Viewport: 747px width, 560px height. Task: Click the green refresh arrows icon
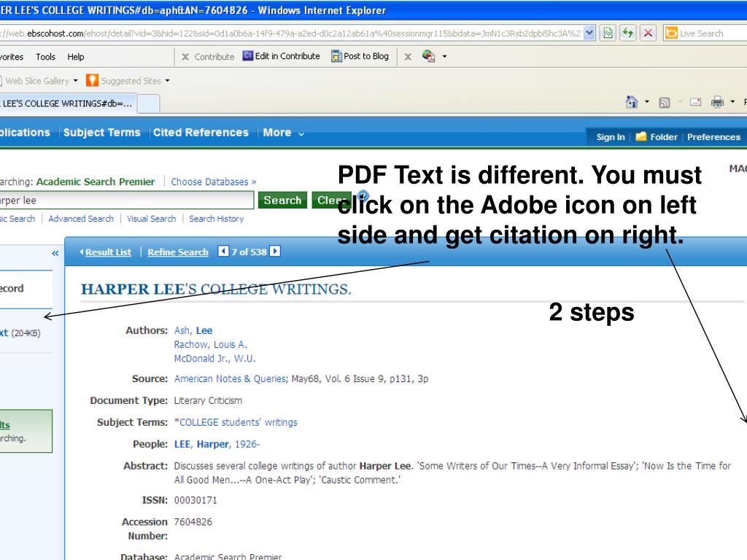point(628,33)
